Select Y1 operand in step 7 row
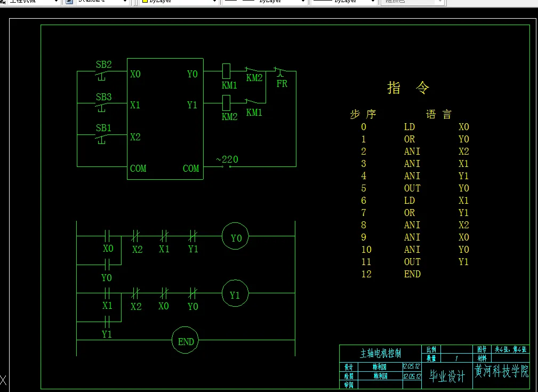 (463, 213)
